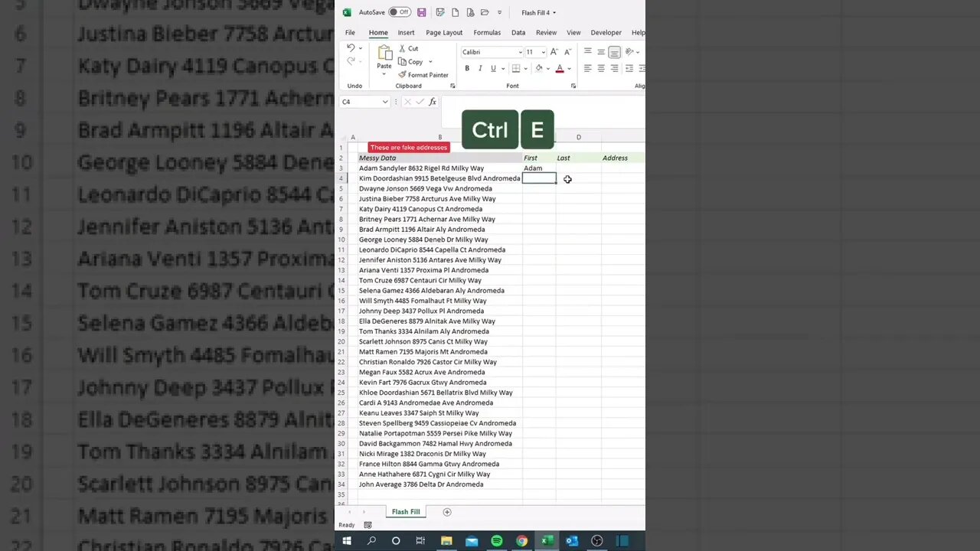
Task: Toggle Bold formatting
Action: tap(467, 69)
